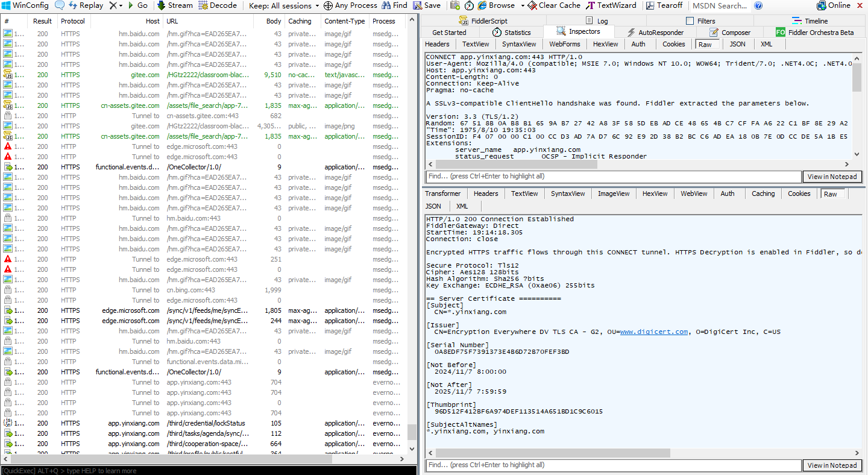Click the certificate thumbprint value

click(x=518, y=412)
